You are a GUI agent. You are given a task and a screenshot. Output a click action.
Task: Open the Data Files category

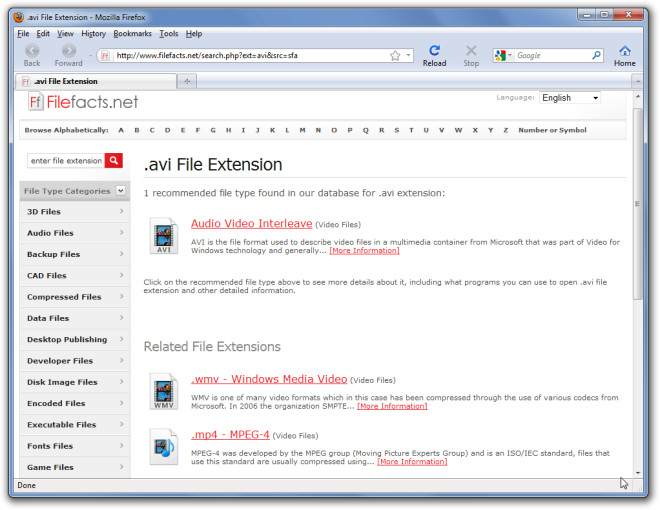point(75,318)
